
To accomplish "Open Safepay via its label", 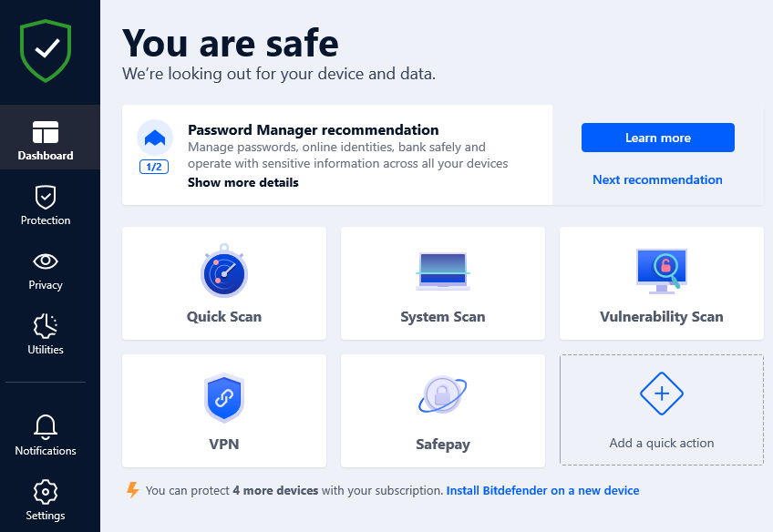I will [x=443, y=445].
